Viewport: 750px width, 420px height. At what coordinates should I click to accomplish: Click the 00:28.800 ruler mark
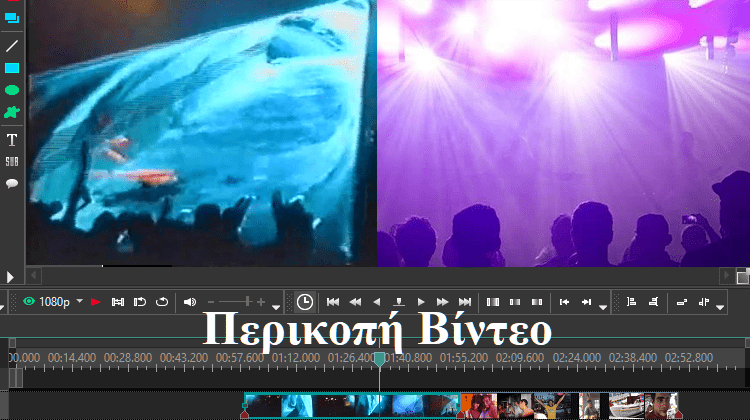pos(128,358)
